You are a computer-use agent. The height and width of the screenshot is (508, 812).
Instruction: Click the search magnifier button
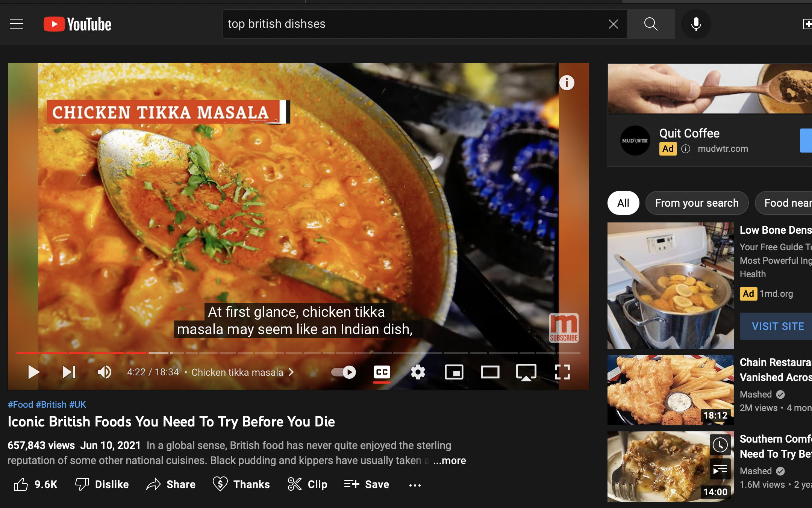tap(651, 24)
